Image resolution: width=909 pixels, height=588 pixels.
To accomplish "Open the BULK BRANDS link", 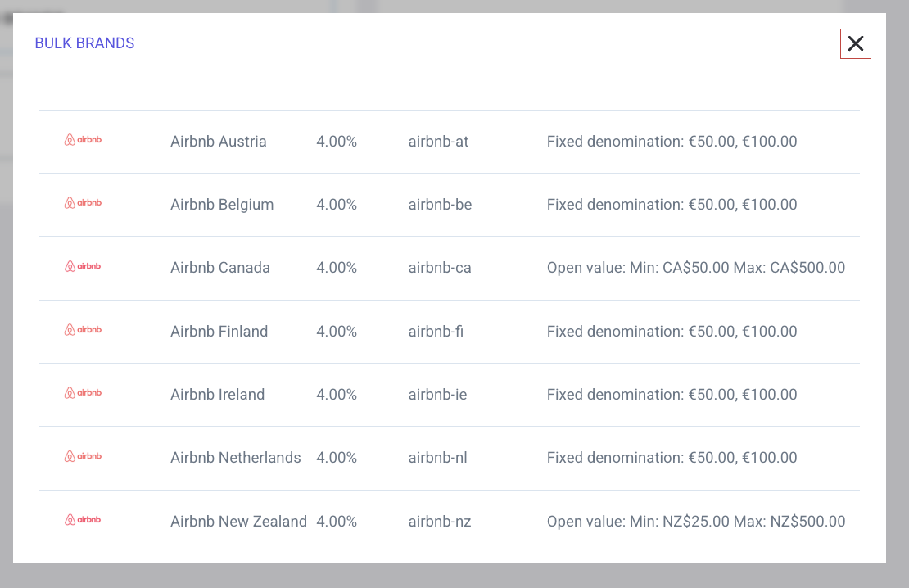I will coord(84,43).
